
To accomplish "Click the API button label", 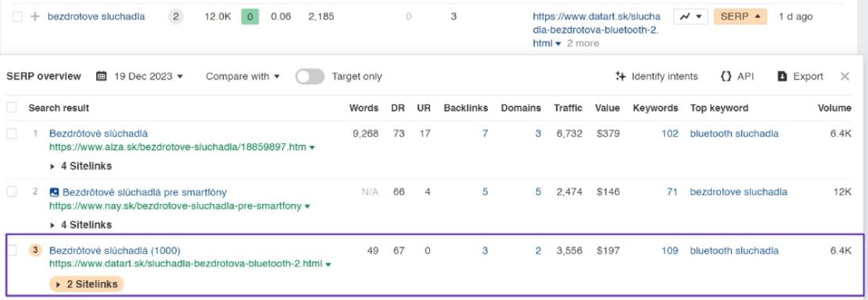I will coord(746,77).
